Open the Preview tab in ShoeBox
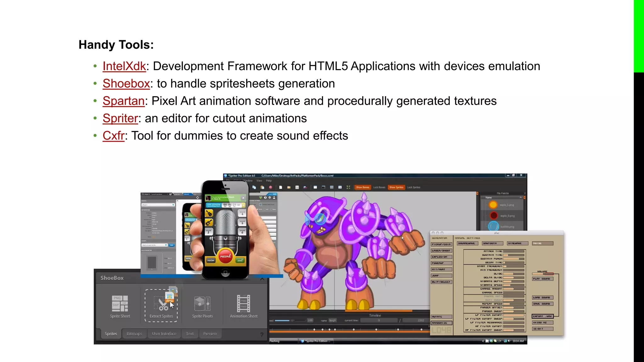Viewport: 644px width, 362px height. tap(210, 334)
